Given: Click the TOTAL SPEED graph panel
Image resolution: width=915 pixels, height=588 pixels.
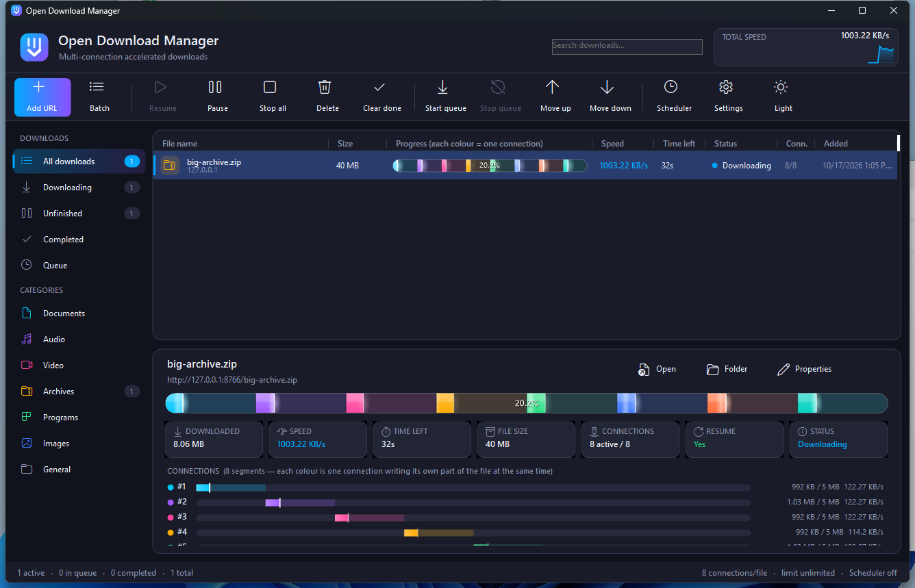Looking at the screenshot, I should [x=806, y=47].
